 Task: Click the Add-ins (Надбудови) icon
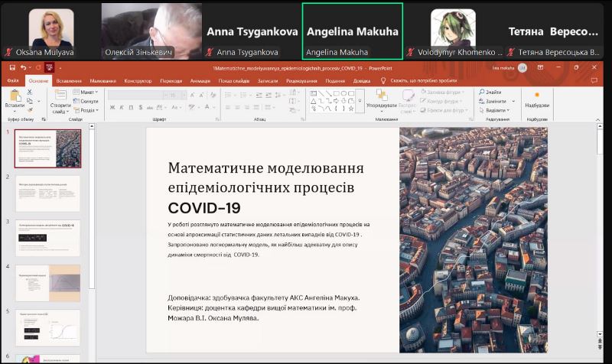click(x=536, y=98)
